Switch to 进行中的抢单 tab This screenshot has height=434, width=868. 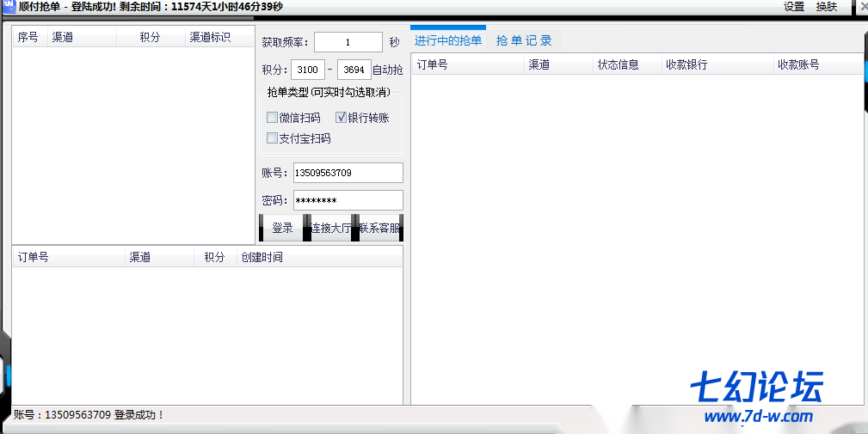[x=448, y=40]
